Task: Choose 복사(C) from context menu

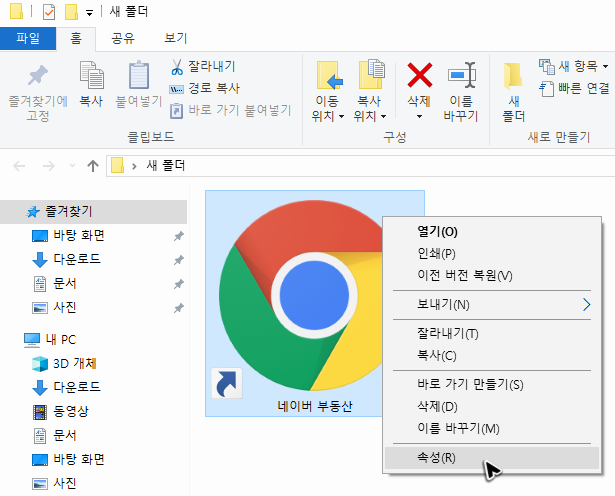Action: [x=492, y=356]
